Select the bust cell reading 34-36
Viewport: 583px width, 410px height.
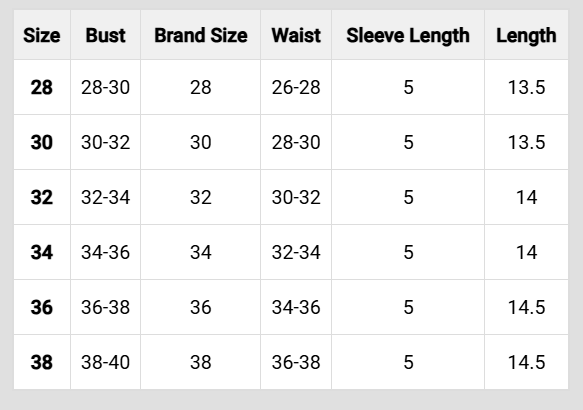click(106, 252)
